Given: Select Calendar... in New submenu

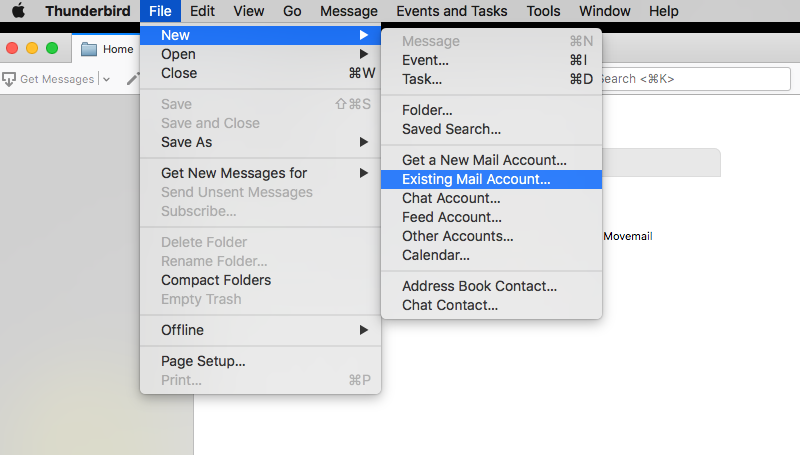Looking at the screenshot, I should tap(491, 255).
